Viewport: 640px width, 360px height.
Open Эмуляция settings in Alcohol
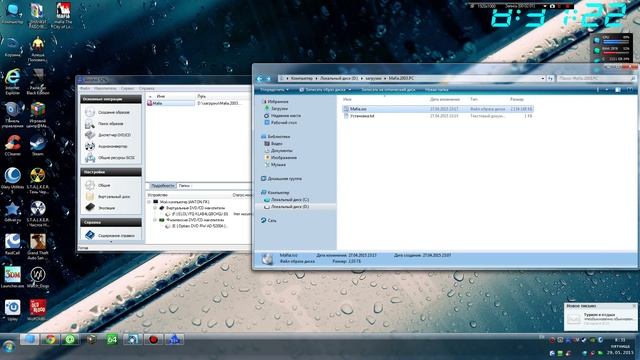[101, 208]
